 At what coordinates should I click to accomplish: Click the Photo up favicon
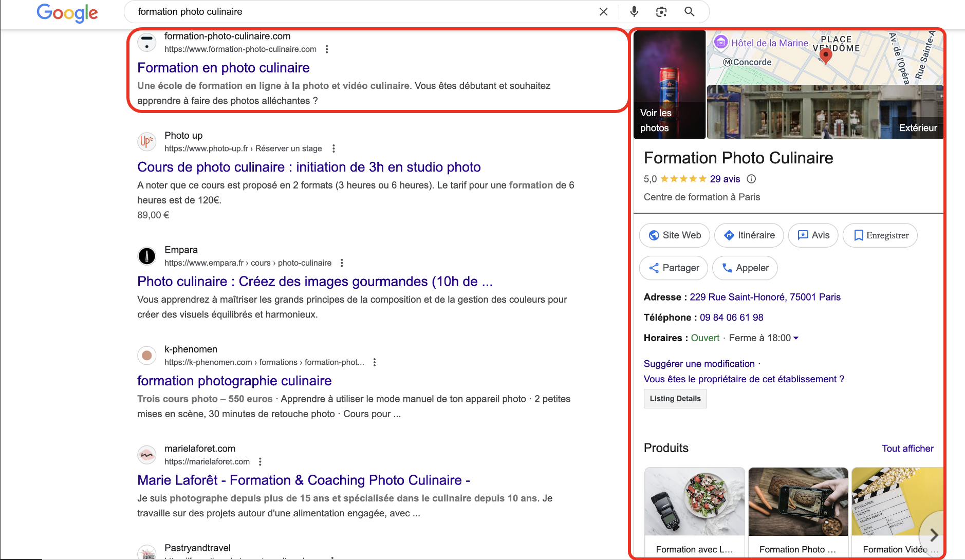[x=147, y=142]
